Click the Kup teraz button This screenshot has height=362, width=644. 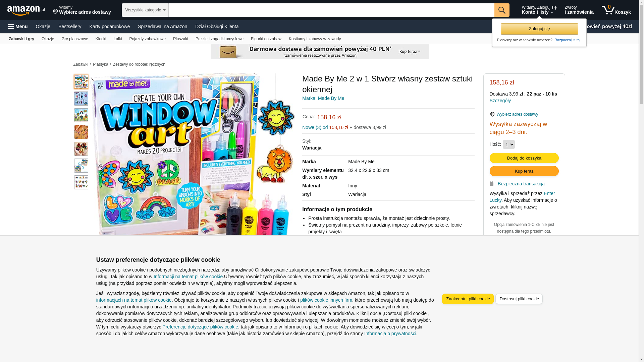pos(524,171)
